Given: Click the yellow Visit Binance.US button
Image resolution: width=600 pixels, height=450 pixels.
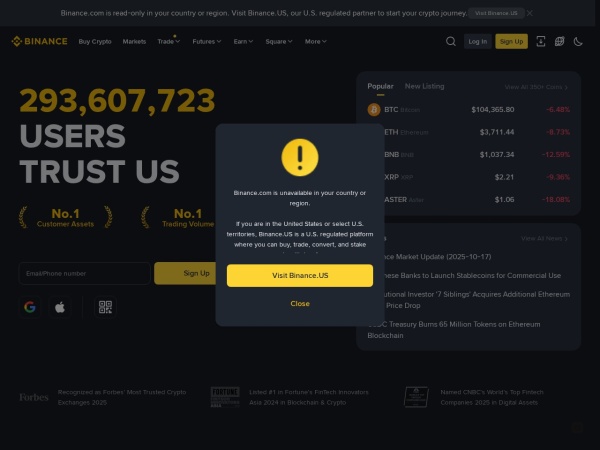Looking at the screenshot, I should (300, 276).
